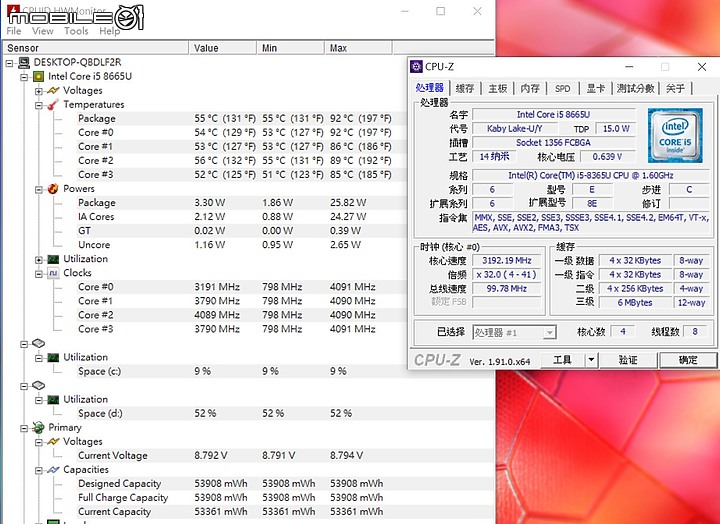The image size is (720, 524).
Task: Click the Temperatures thermometer icon
Action: pyautogui.click(x=53, y=105)
